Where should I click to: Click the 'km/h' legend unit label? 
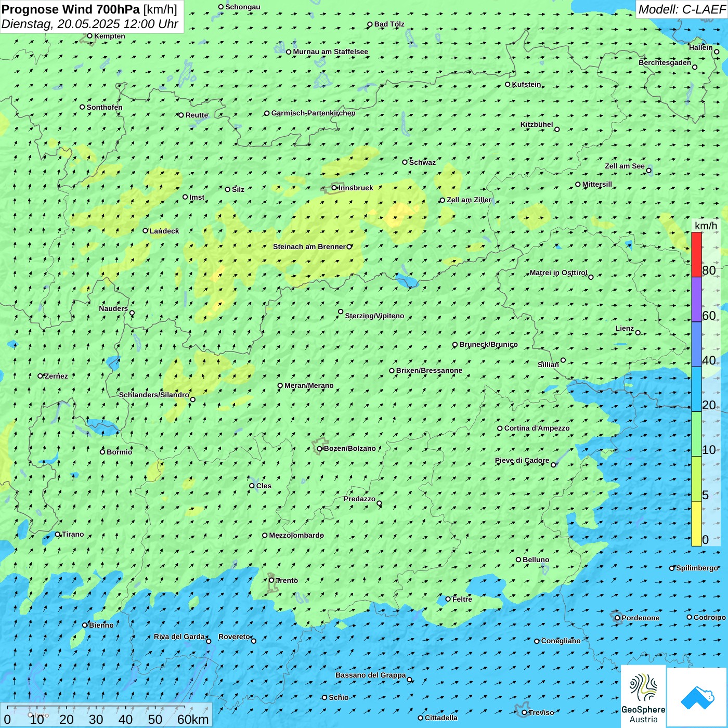pyautogui.click(x=706, y=226)
